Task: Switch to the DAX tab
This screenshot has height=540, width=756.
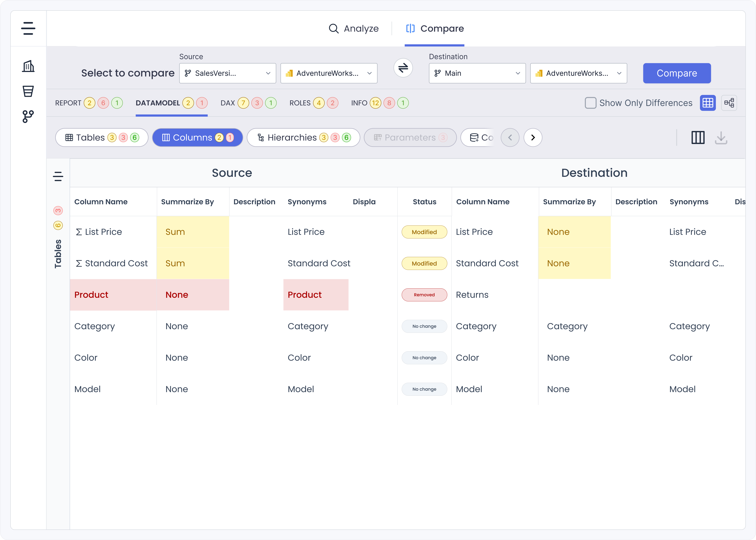Action: [x=228, y=103]
